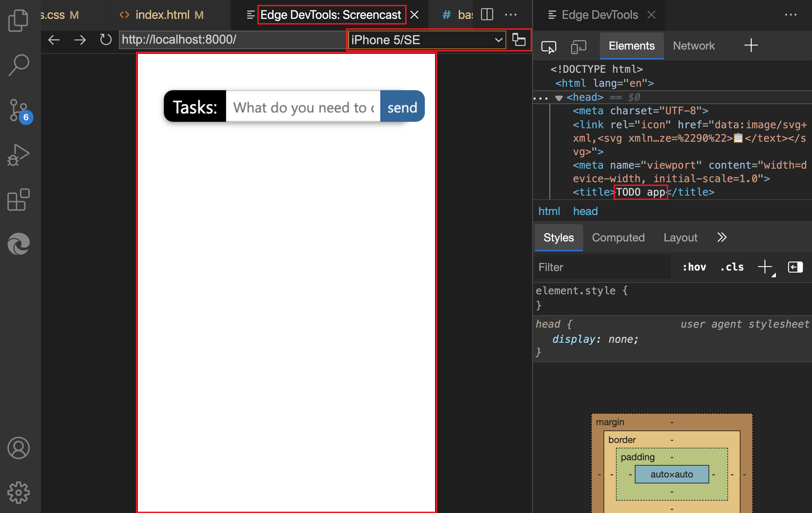
Task: Click the source forward navigation arrow
Action: coord(80,40)
